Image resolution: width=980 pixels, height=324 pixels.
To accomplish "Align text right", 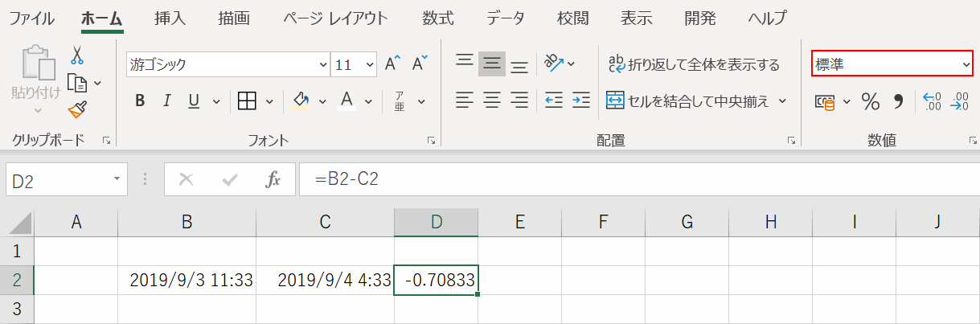I will [x=519, y=100].
